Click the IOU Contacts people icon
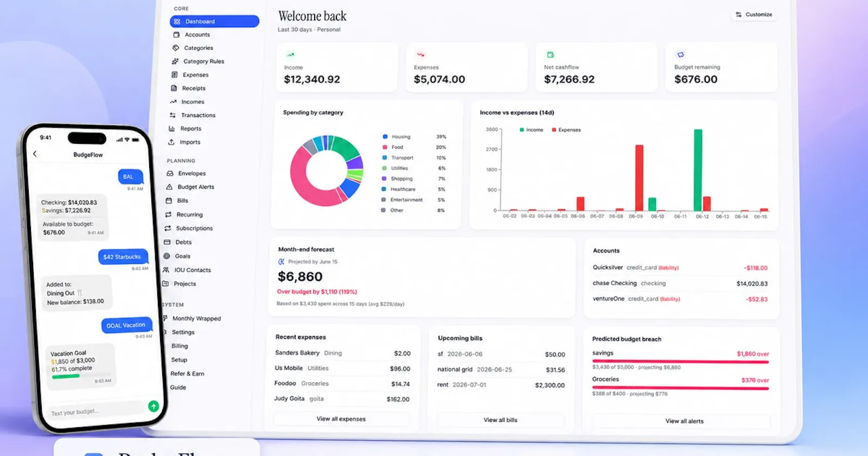The image size is (868, 456). 166,270
